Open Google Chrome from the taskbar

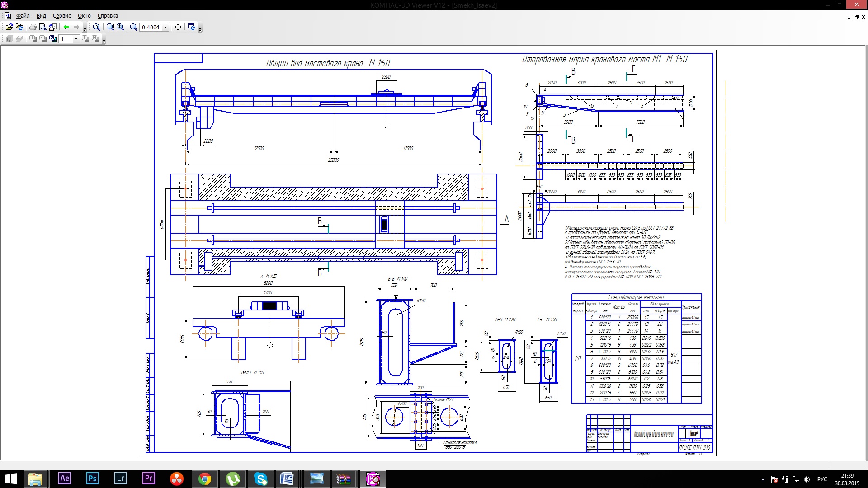[x=205, y=479]
